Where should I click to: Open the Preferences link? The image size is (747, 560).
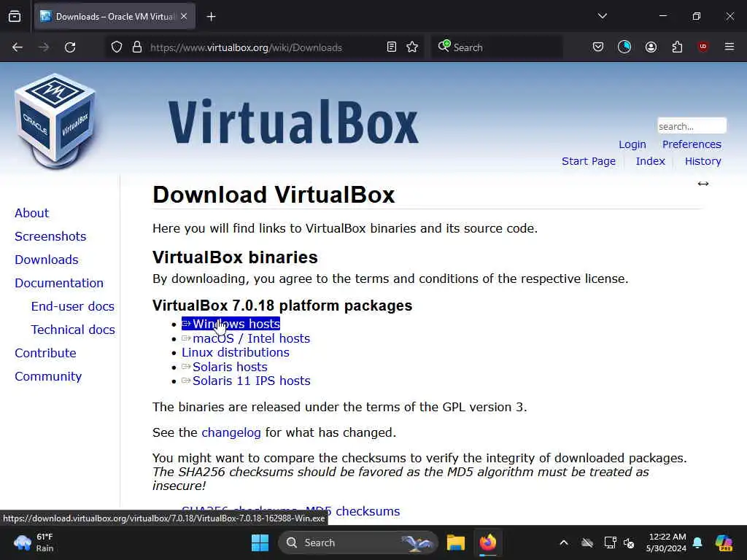692,144
